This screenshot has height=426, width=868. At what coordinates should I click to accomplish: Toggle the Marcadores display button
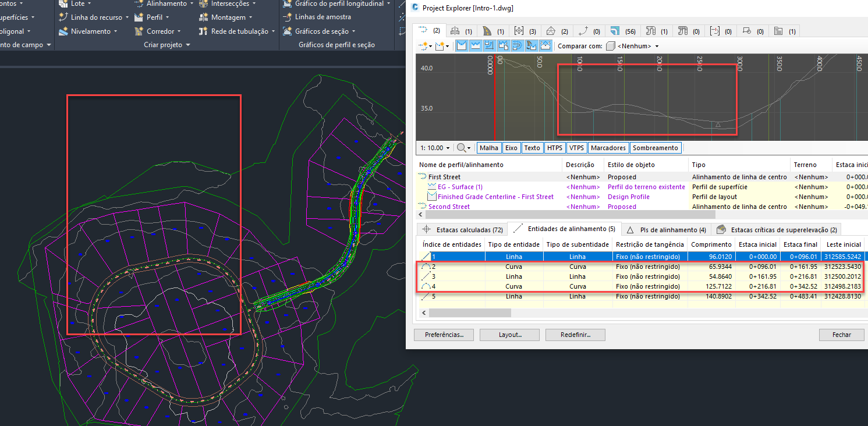pos(608,148)
